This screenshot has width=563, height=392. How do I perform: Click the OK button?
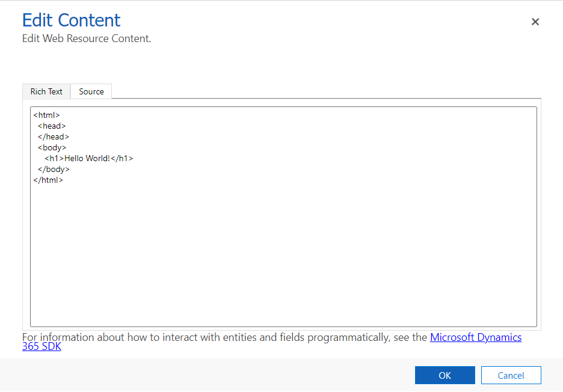tap(445, 375)
